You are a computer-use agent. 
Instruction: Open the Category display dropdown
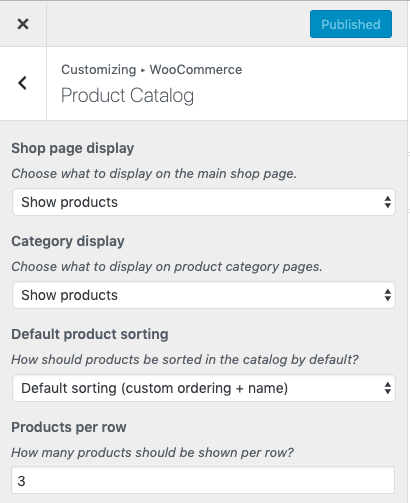(x=204, y=295)
